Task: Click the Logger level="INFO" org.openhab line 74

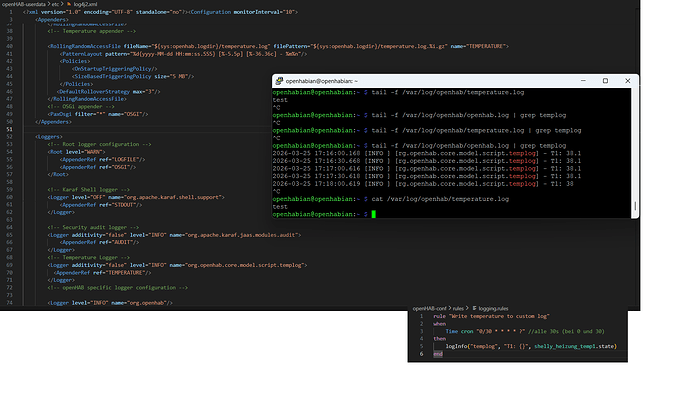Action: pos(110,303)
